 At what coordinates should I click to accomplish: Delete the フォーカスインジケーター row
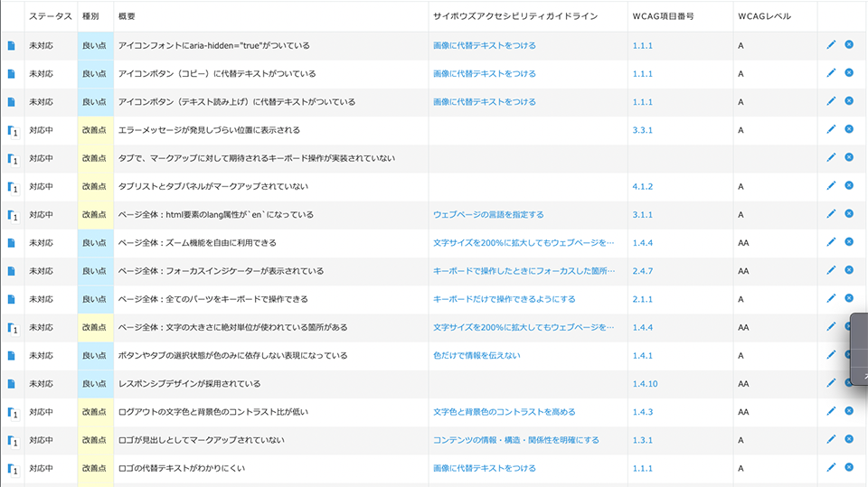pos(849,270)
